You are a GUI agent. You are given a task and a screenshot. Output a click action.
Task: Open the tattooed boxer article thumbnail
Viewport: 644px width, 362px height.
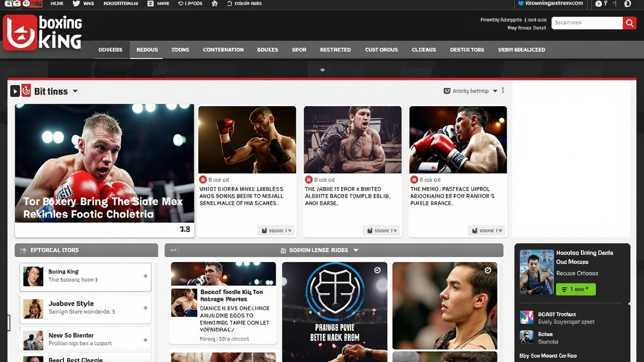coord(353,139)
